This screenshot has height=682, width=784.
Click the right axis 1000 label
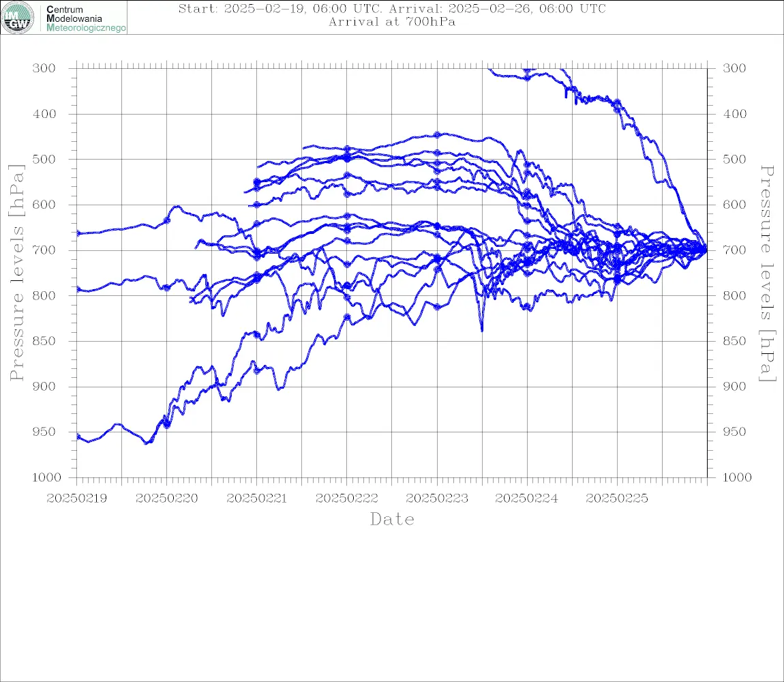coord(737,477)
